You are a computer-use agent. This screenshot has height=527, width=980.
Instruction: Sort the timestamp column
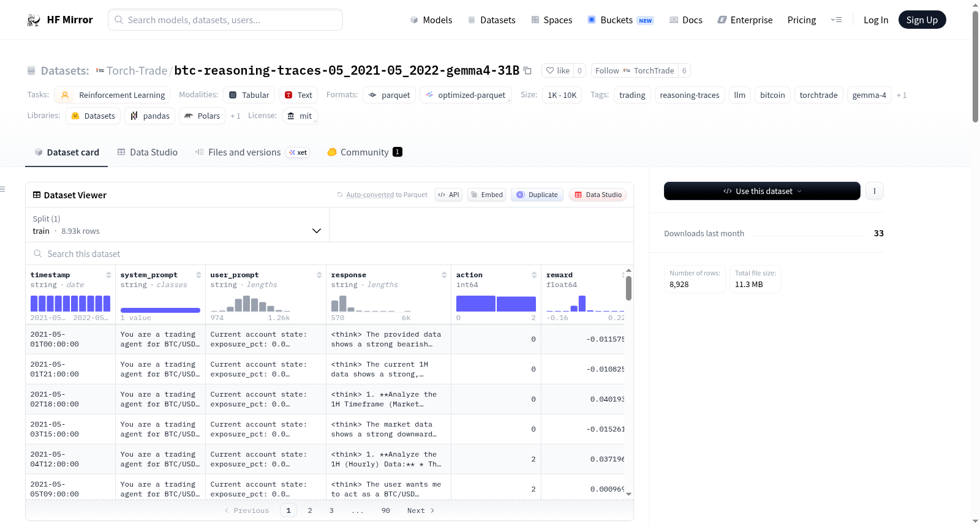point(108,275)
